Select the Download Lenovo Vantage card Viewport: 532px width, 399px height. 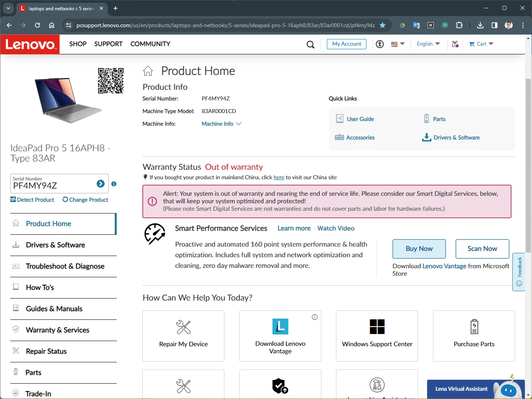pyautogui.click(x=280, y=336)
